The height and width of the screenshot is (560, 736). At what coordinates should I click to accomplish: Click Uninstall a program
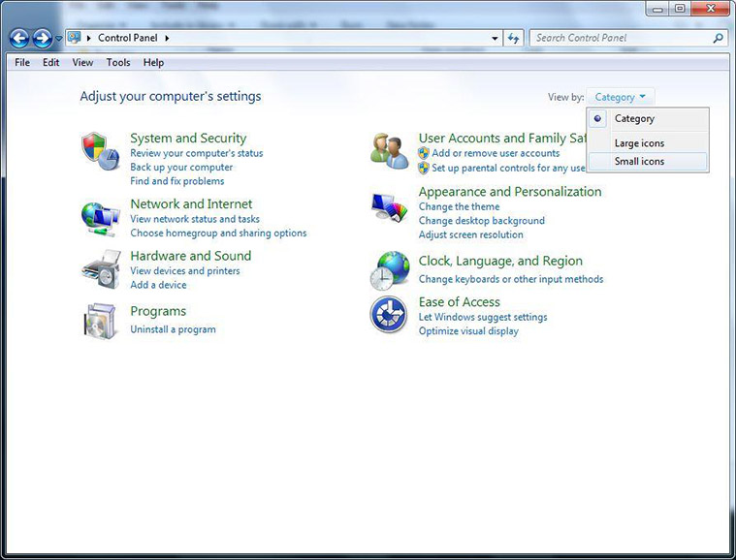point(173,329)
